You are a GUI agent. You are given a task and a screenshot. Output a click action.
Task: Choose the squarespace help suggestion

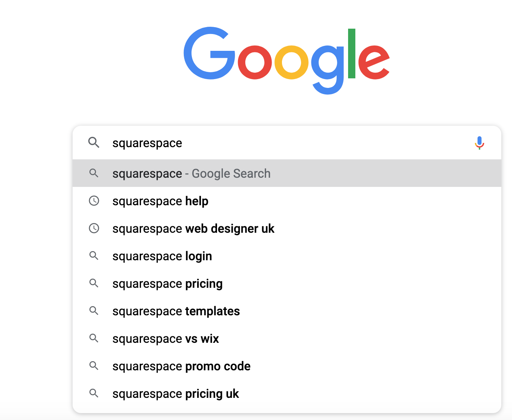point(160,201)
